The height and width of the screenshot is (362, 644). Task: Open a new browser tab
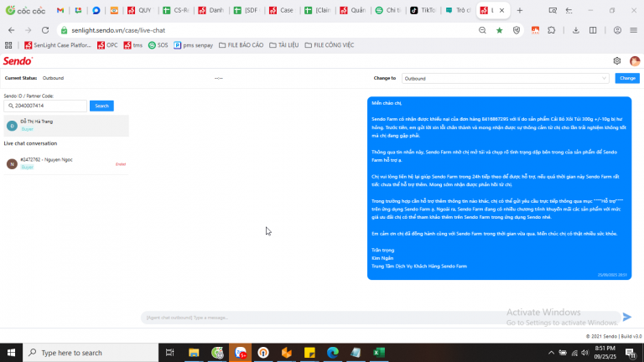click(520, 11)
